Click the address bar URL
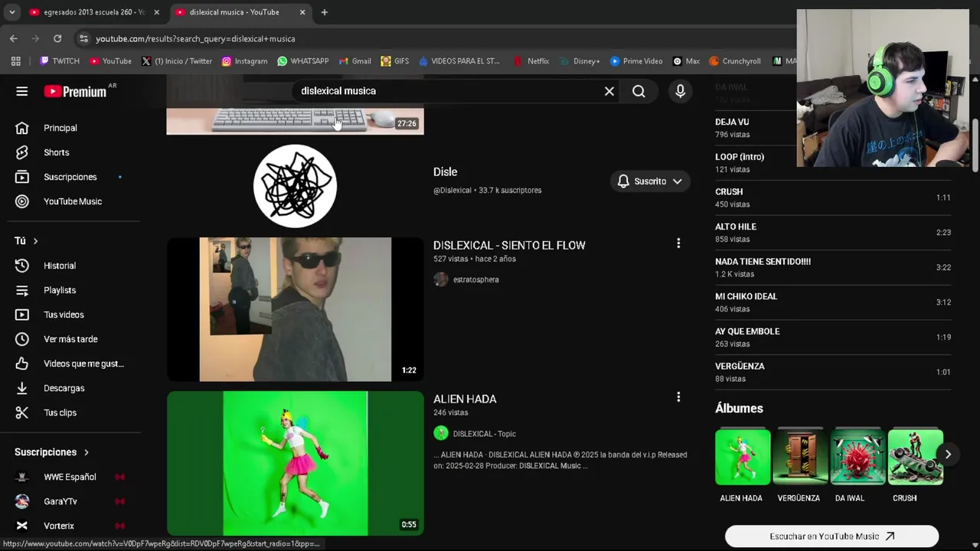 click(x=195, y=39)
